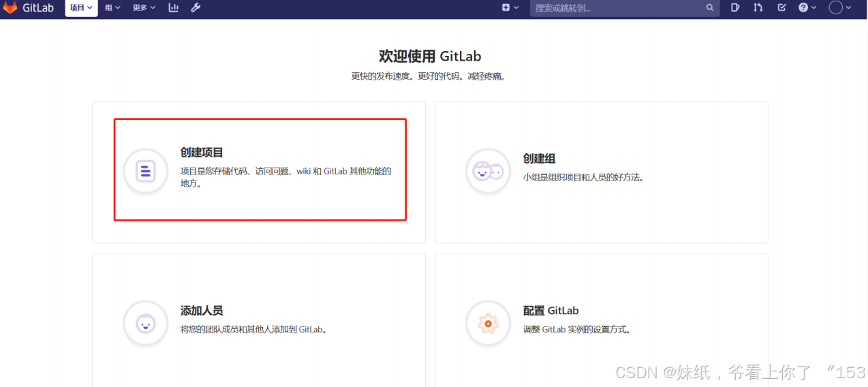Open the merge requests icon
Image resolution: width=868 pixels, height=387 pixels.
click(x=758, y=7)
